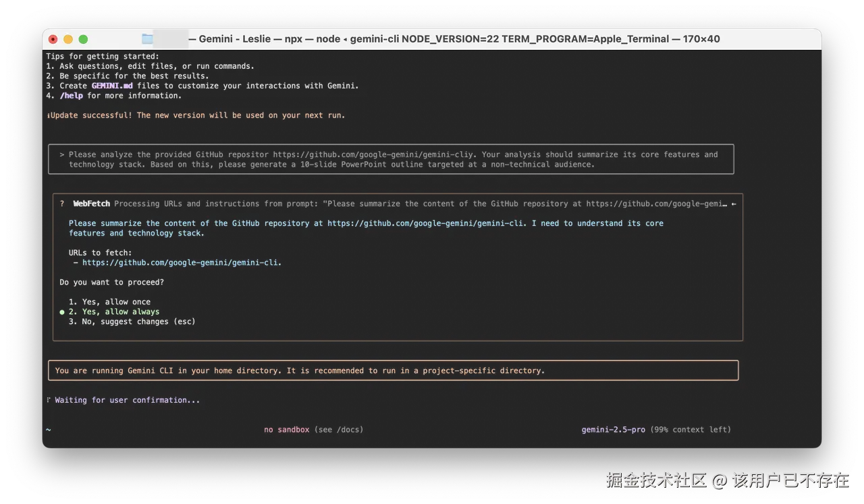Close the terminal window with the red button
The width and height of the screenshot is (864, 504).
click(53, 39)
